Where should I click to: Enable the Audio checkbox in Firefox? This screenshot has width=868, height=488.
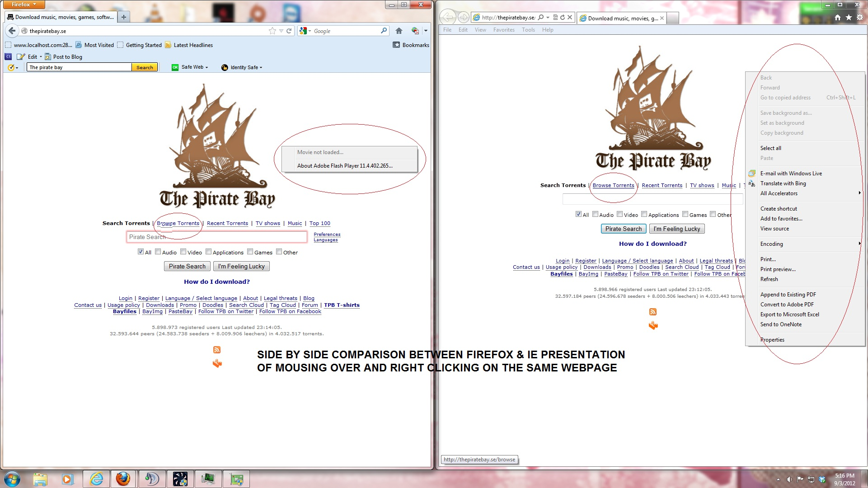(158, 251)
